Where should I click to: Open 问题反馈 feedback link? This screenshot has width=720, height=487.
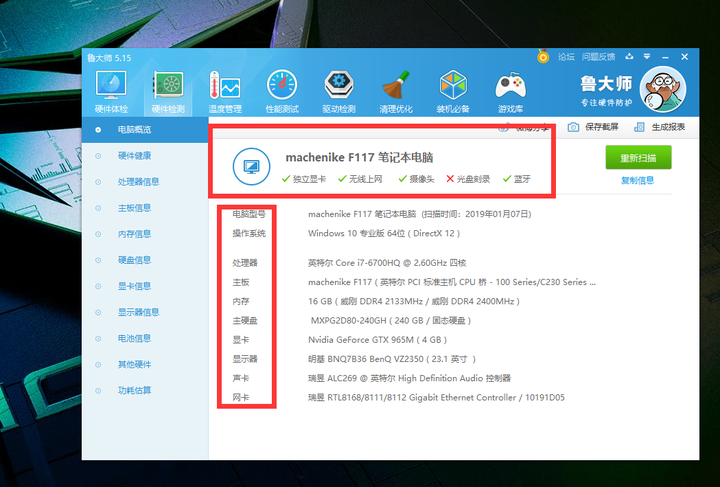tap(598, 57)
